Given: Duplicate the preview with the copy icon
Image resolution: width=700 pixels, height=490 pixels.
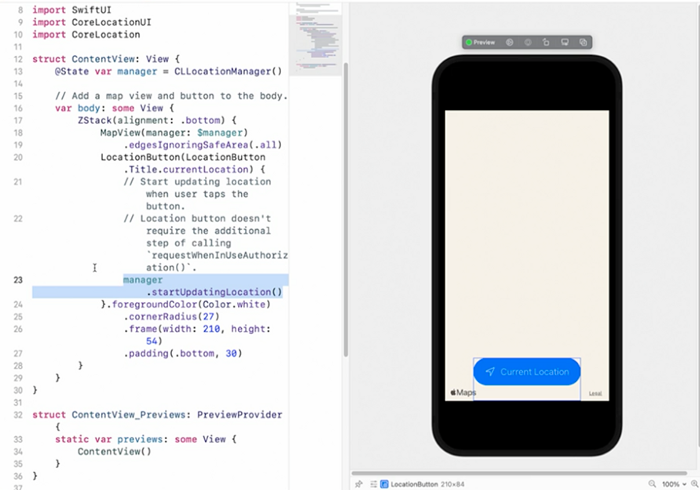Looking at the screenshot, I should pos(583,43).
